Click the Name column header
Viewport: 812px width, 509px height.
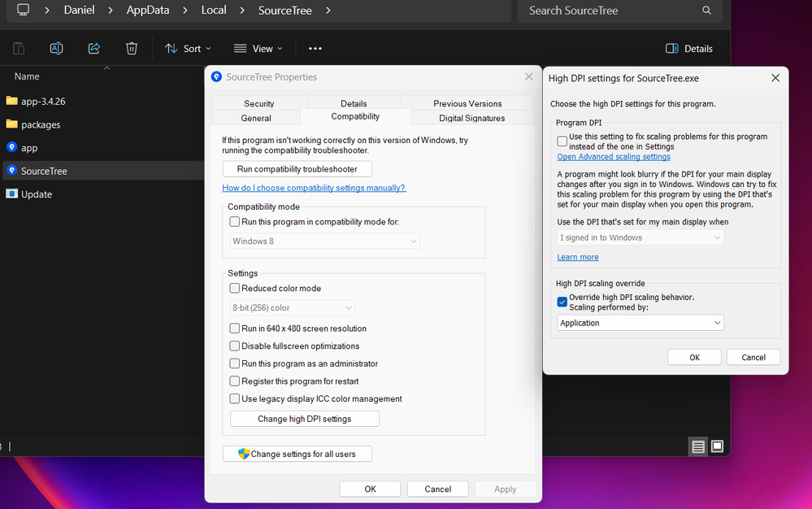click(x=27, y=76)
